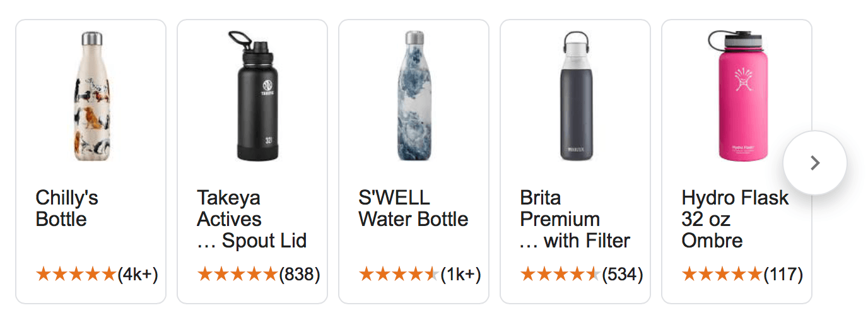
Task: Open the blue marble S'WELL bottle image
Action: 414,96
